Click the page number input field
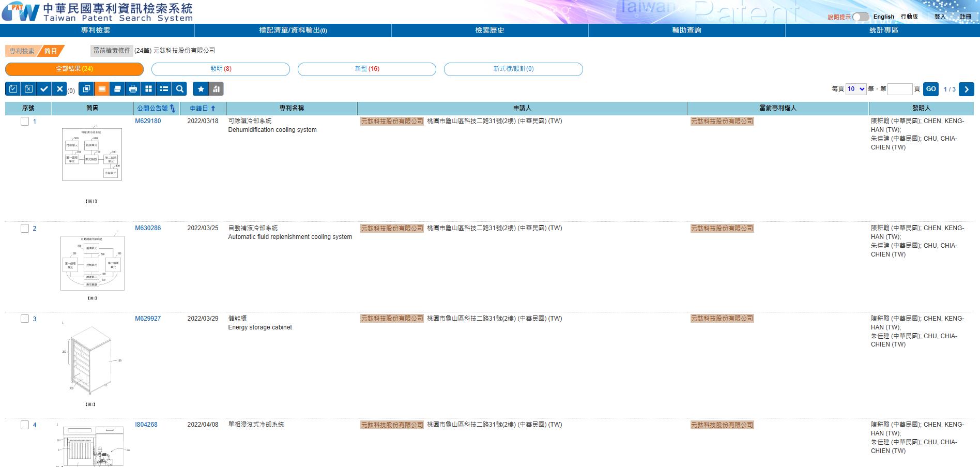 (900, 89)
